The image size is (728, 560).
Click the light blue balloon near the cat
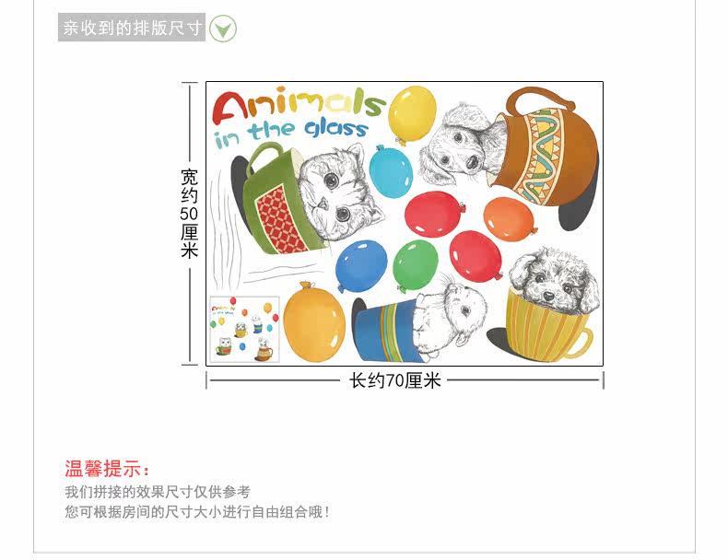coord(391,171)
